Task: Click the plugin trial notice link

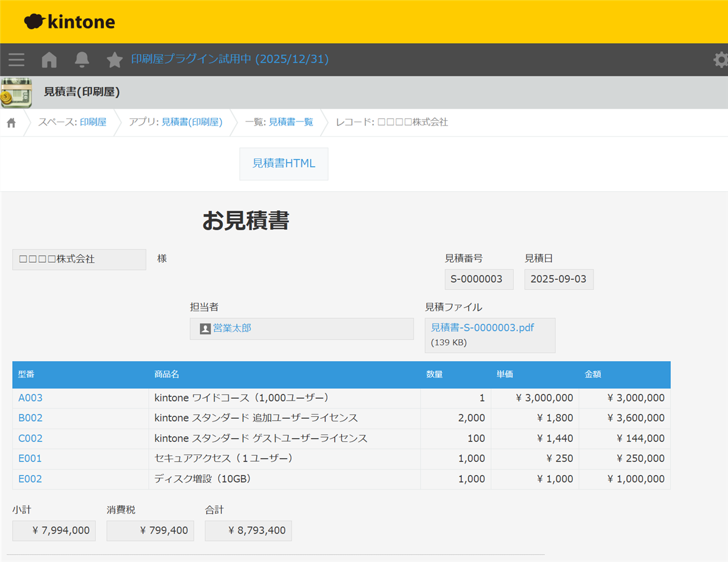Action: tap(230, 59)
